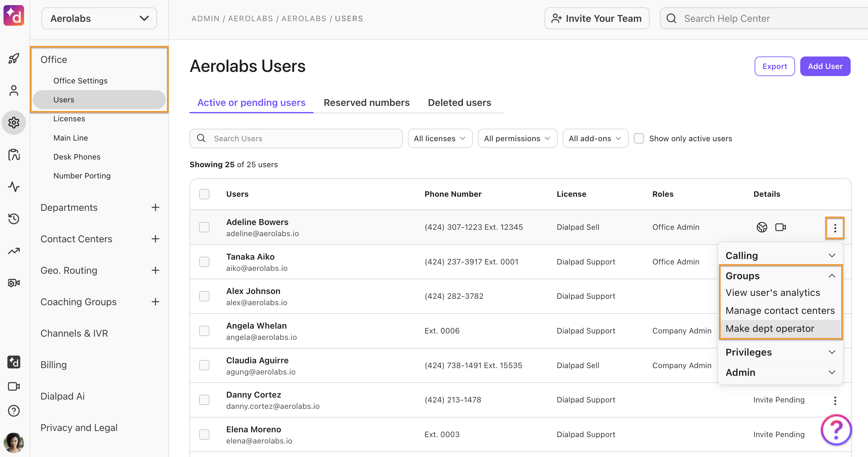Viewport: 868px width, 457px height.
Task: Click the purple floating help bubble
Action: coord(836,429)
